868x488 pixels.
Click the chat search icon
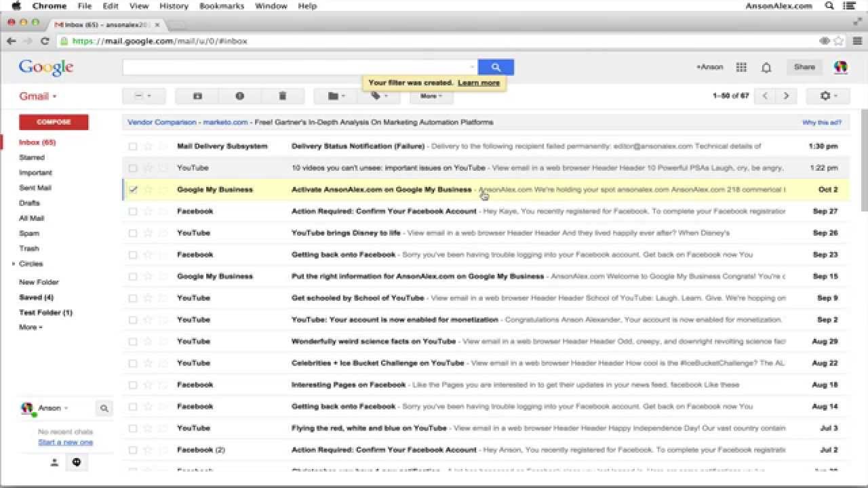point(104,408)
